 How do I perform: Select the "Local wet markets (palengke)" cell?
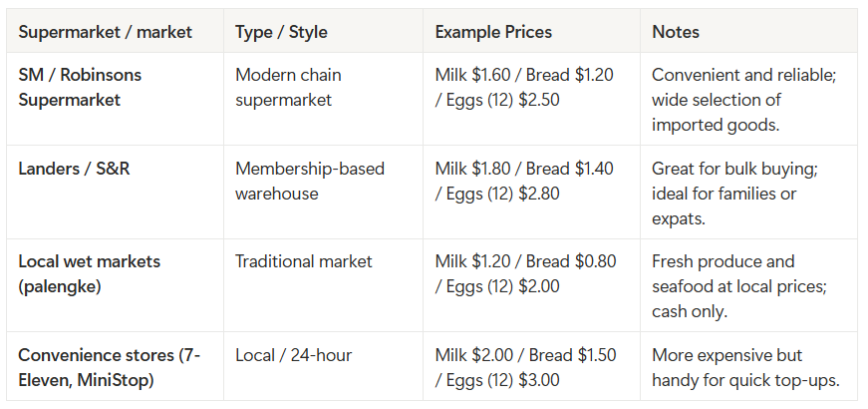89,273
